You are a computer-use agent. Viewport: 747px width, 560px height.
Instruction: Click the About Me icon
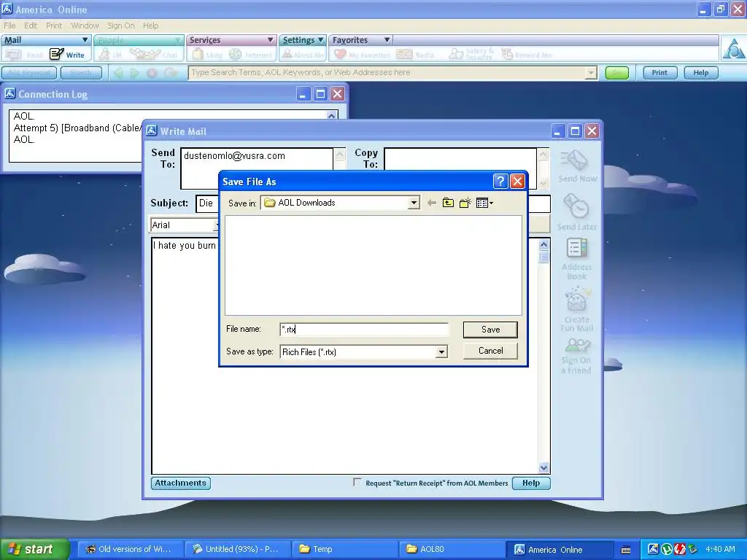tap(287, 54)
